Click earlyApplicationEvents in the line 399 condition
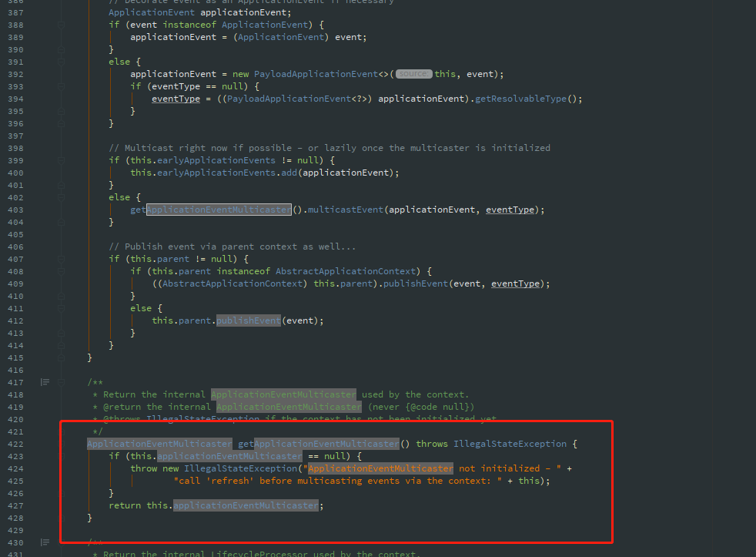The height and width of the screenshot is (557, 756). coord(216,160)
